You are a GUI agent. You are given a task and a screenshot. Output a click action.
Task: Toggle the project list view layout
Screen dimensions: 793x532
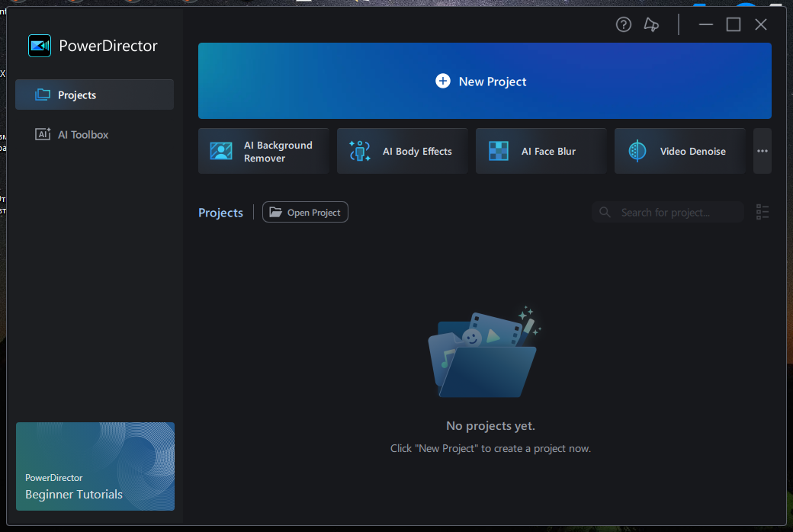(762, 213)
